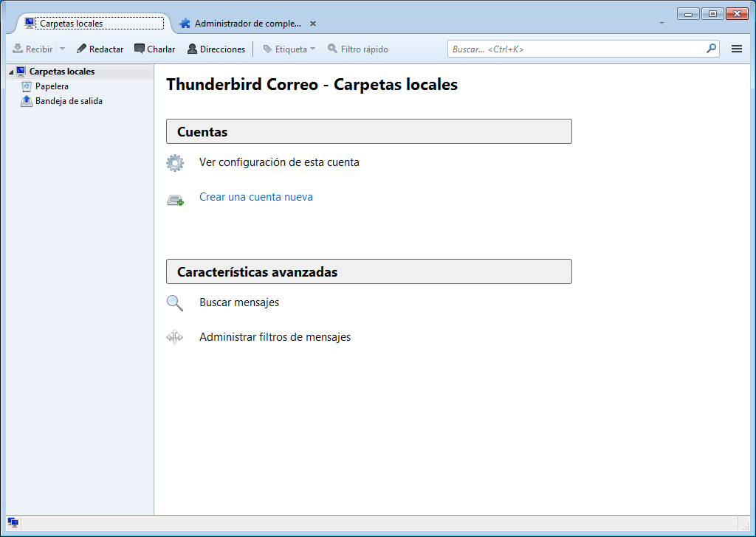This screenshot has width=756, height=537.
Task: Click the Buscar mensajes magnifier icon
Action: click(x=174, y=302)
